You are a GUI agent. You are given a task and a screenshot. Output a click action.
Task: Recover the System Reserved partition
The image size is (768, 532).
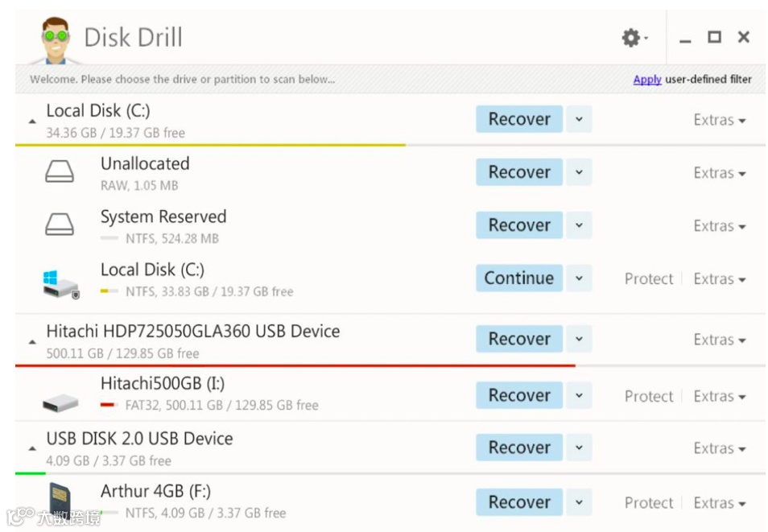click(x=519, y=225)
